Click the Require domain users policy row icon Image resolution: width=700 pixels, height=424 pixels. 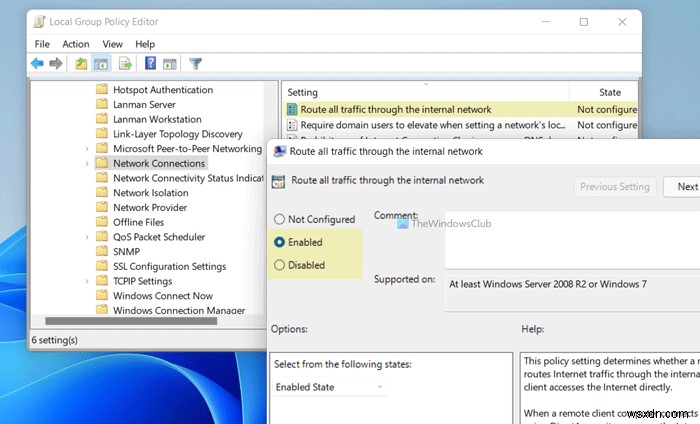(292, 125)
